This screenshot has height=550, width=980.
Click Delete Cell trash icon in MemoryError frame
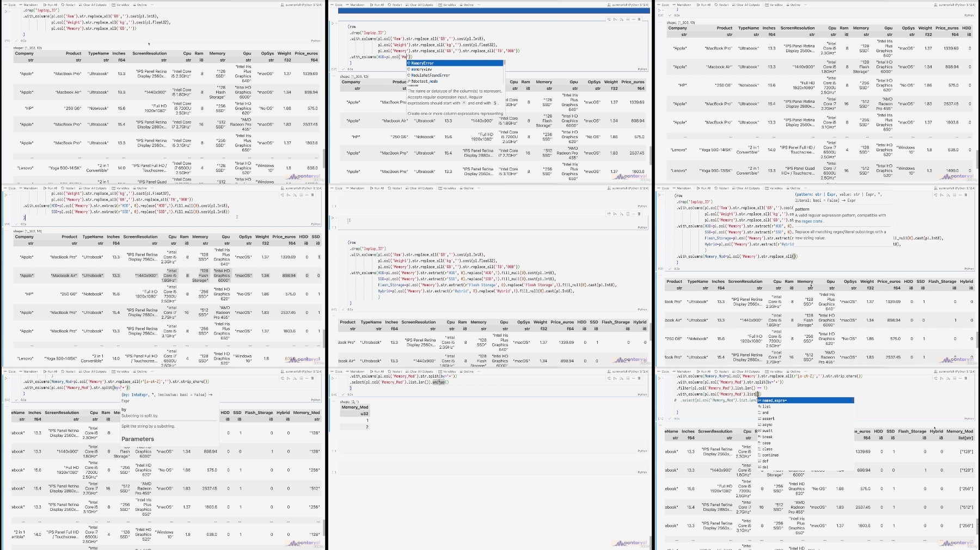[639, 20]
